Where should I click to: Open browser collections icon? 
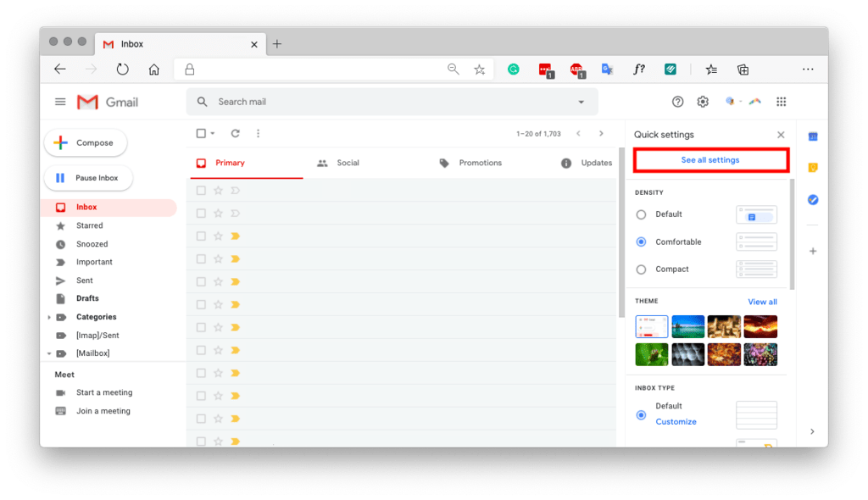[743, 69]
